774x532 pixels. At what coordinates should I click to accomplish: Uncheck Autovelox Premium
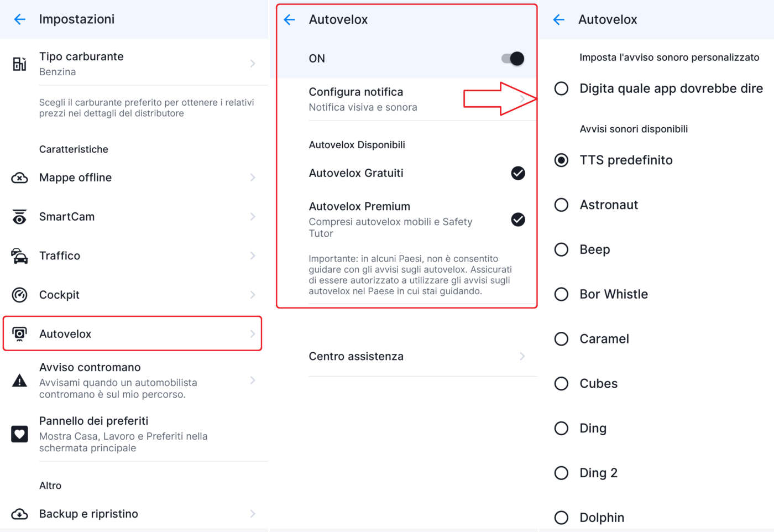click(x=517, y=220)
